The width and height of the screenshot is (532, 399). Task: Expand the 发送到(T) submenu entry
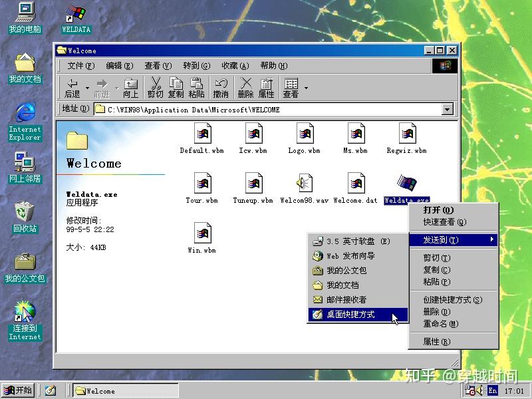point(454,240)
